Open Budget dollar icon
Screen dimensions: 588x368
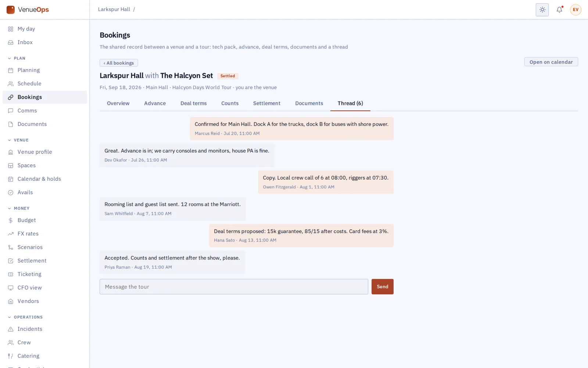(x=11, y=220)
